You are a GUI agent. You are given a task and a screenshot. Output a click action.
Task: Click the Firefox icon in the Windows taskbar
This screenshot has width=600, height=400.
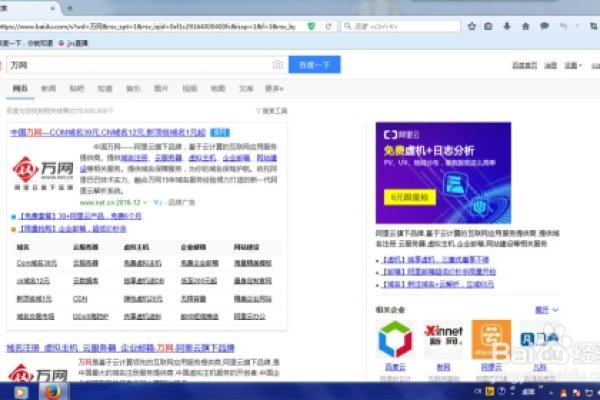click(53, 392)
